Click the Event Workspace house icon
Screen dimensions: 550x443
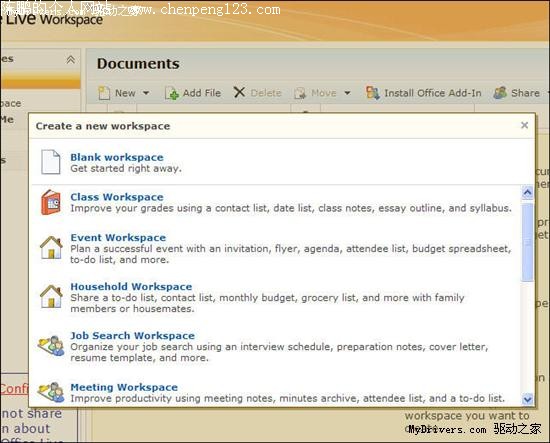(51, 248)
